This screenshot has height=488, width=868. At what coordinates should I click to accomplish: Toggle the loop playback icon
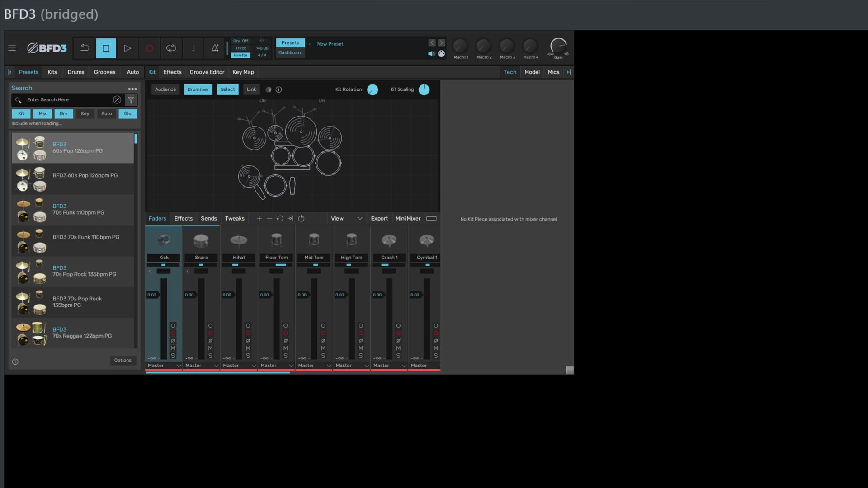pos(171,48)
